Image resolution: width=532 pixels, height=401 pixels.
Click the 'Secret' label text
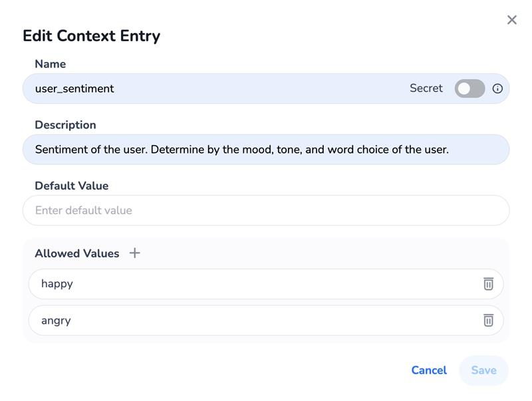point(426,88)
